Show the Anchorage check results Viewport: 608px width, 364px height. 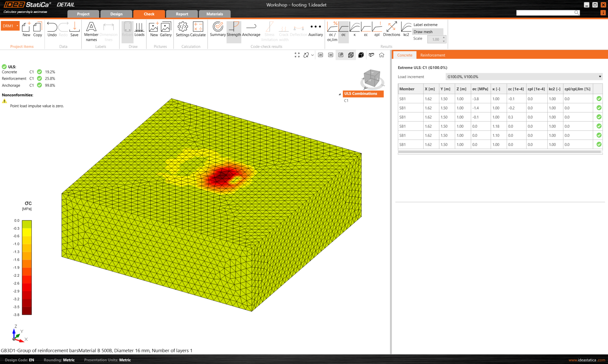(251, 29)
